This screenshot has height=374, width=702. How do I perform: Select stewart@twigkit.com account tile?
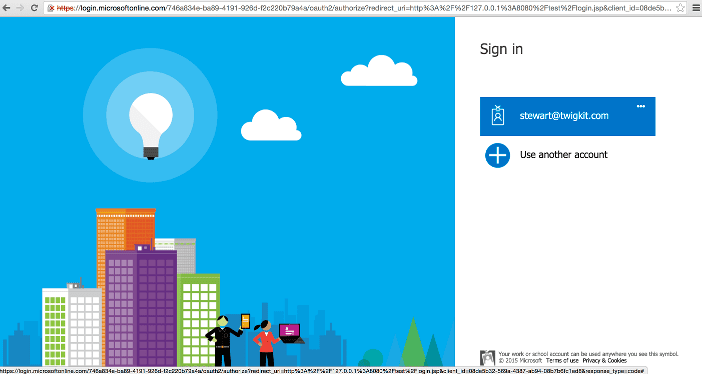pyautogui.click(x=567, y=116)
